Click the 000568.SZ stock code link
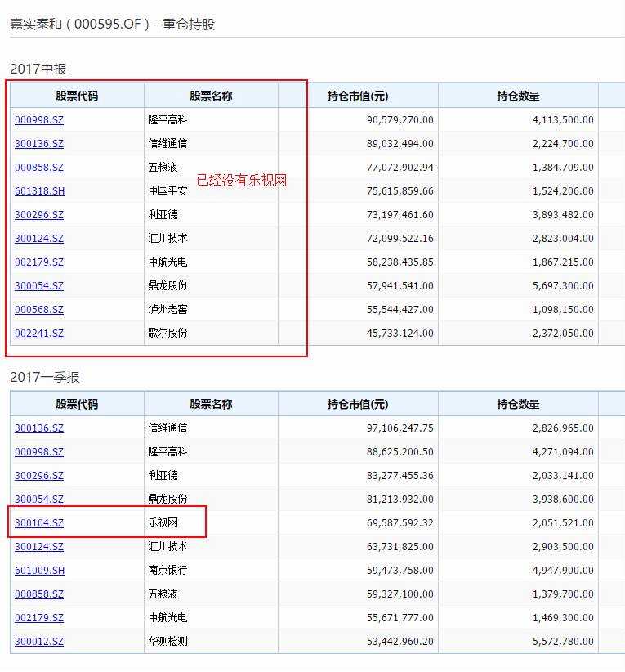The image size is (625, 672). coord(39,309)
